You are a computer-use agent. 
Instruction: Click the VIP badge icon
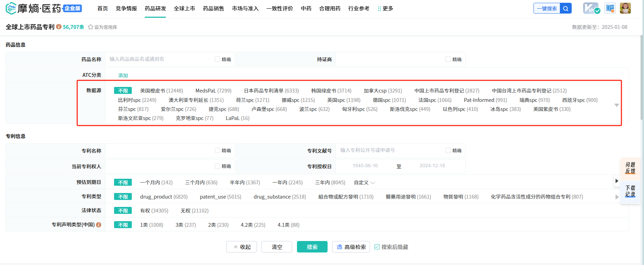click(x=591, y=8)
